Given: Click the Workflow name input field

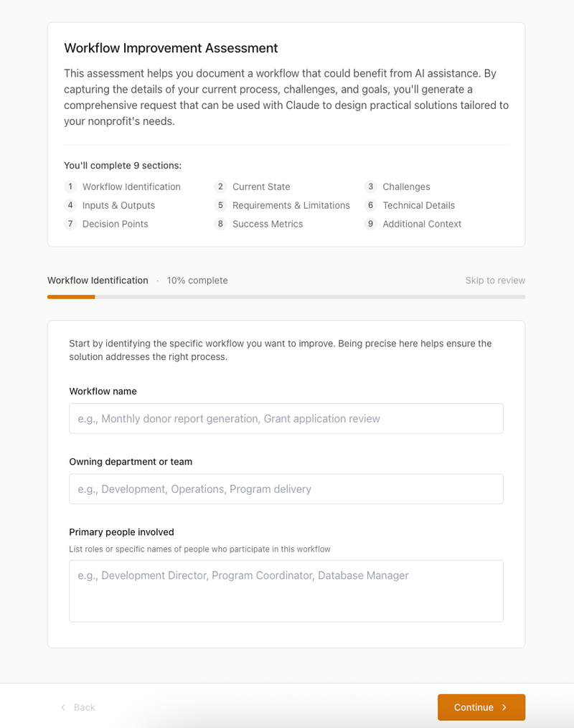Looking at the screenshot, I should pos(286,418).
